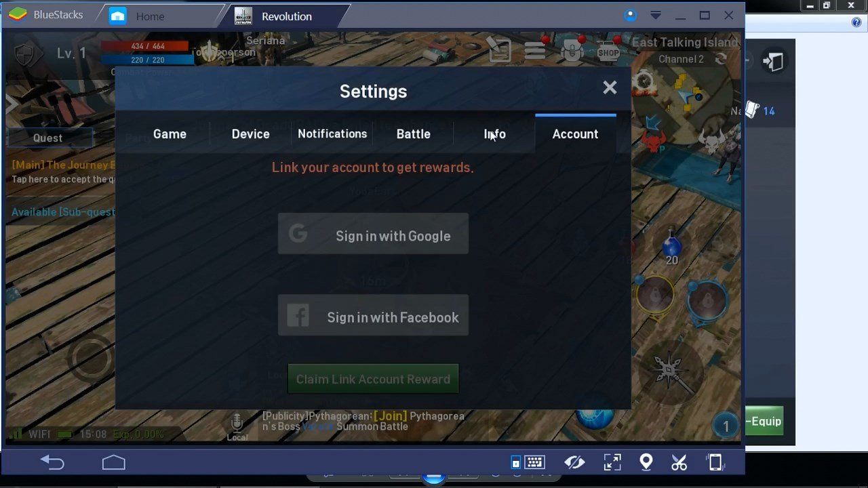Close the Settings dialog with X
Image resolution: width=868 pixels, height=488 pixels.
(610, 87)
